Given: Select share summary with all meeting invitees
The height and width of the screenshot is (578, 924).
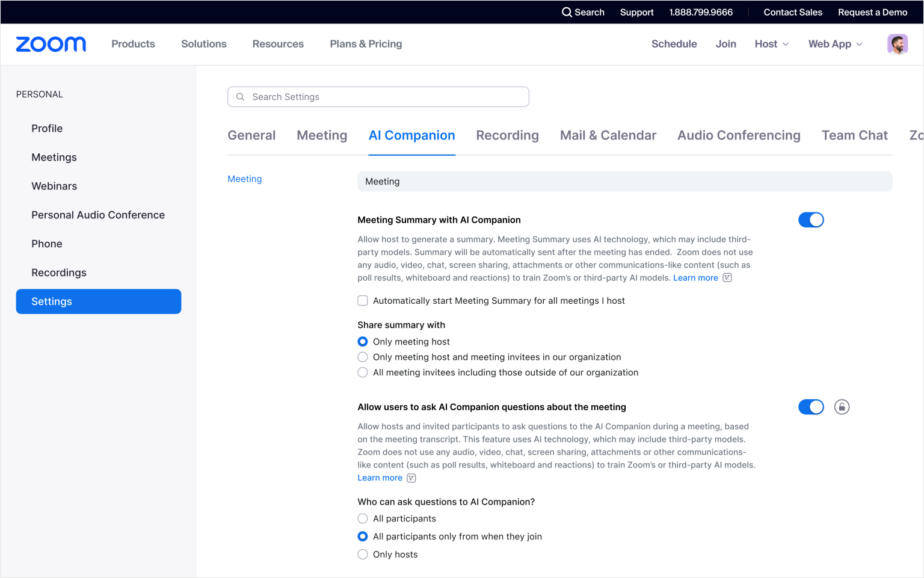Looking at the screenshot, I should [x=363, y=372].
